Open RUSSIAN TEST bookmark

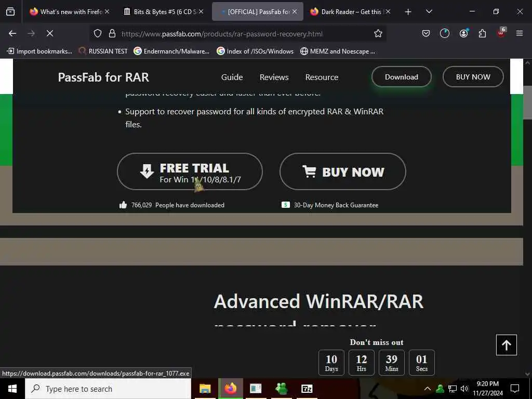point(103,51)
